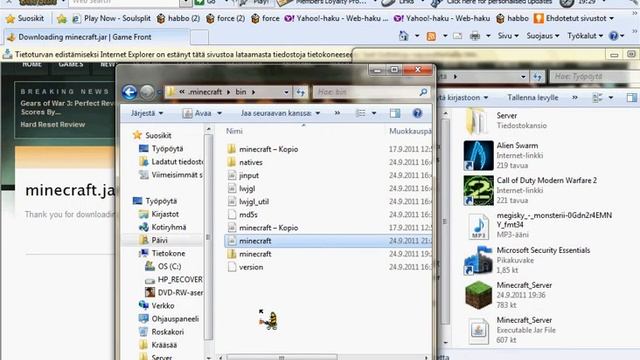Screen dimensions: 640x360
Task: Open Play Now - Soulsplit favorite
Action: pos(111,18)
